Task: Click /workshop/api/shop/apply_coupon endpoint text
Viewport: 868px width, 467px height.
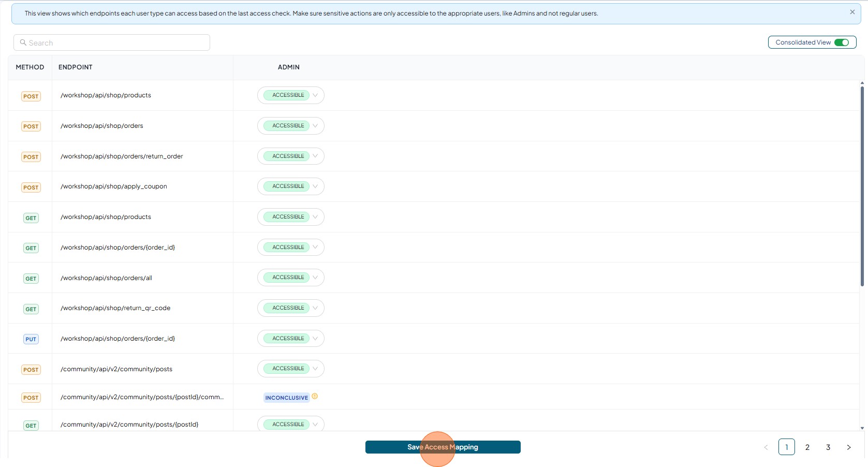Action: click(114, 186)
